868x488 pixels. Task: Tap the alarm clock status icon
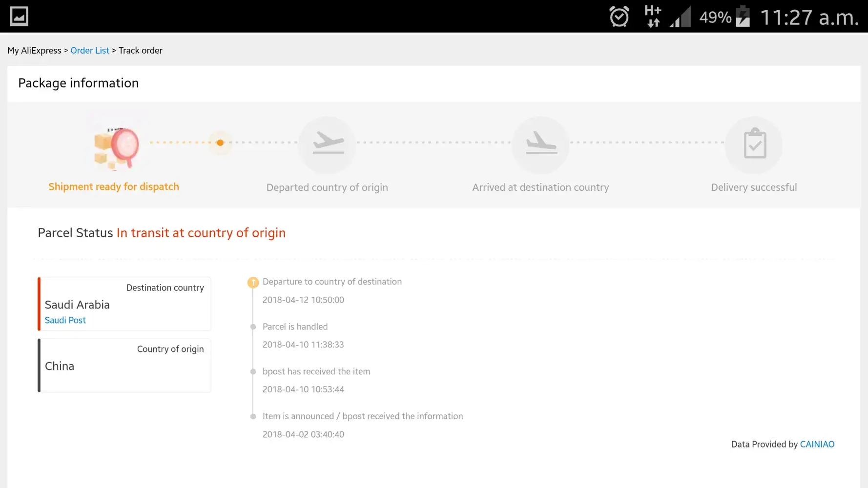tap(619, 17)
